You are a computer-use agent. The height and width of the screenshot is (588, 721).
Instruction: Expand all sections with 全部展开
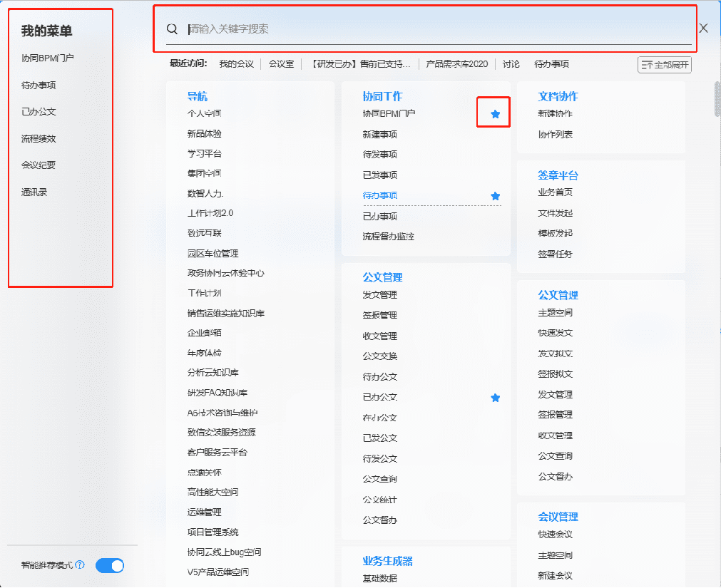pos(665,65)
